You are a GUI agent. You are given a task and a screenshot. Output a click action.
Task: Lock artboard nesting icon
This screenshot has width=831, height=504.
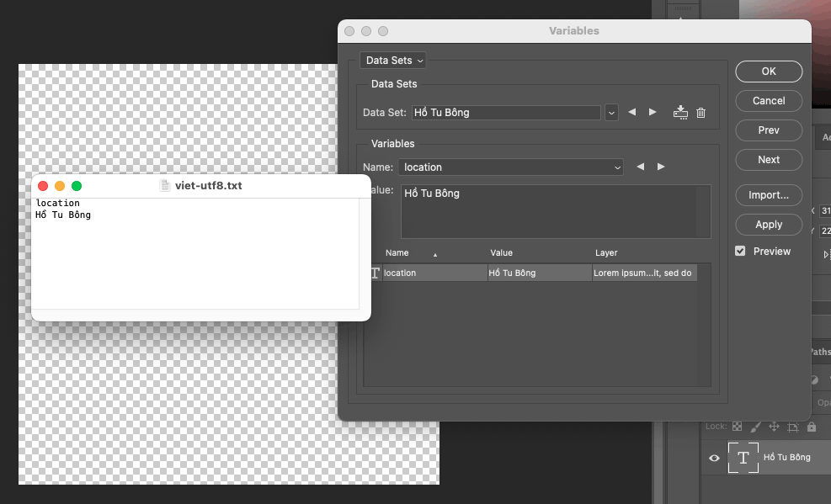point(793,427)
